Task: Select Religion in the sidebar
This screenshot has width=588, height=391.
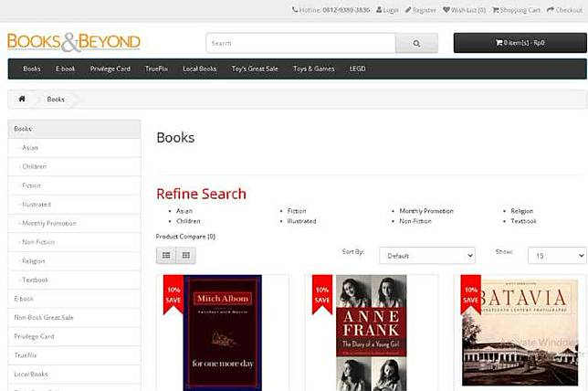Action: point(74,261)
